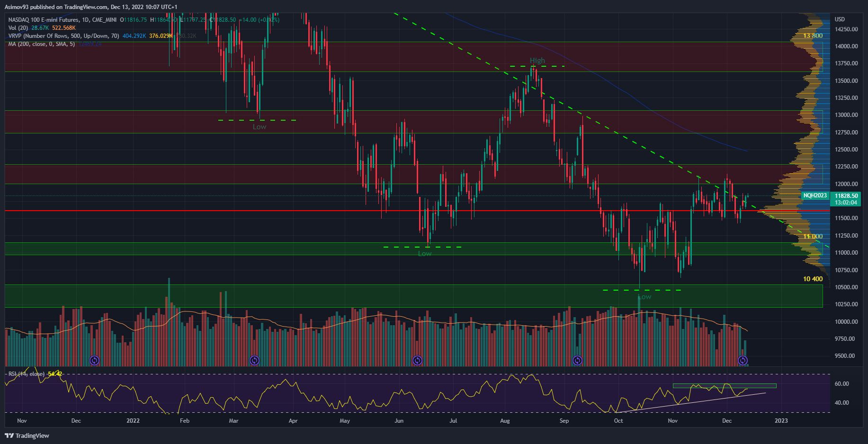Open the dividend/roll event marker near December 2021
868x444 pixels.
coord(94,360)
